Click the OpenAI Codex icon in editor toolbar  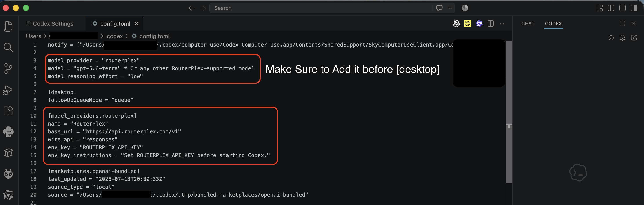point(456,23)
